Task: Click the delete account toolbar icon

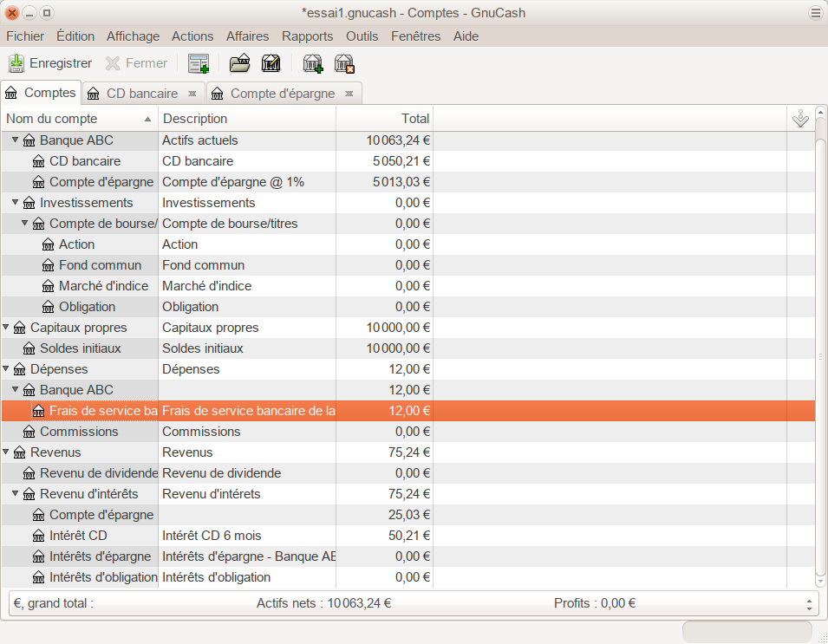Action: pos(344,63)
